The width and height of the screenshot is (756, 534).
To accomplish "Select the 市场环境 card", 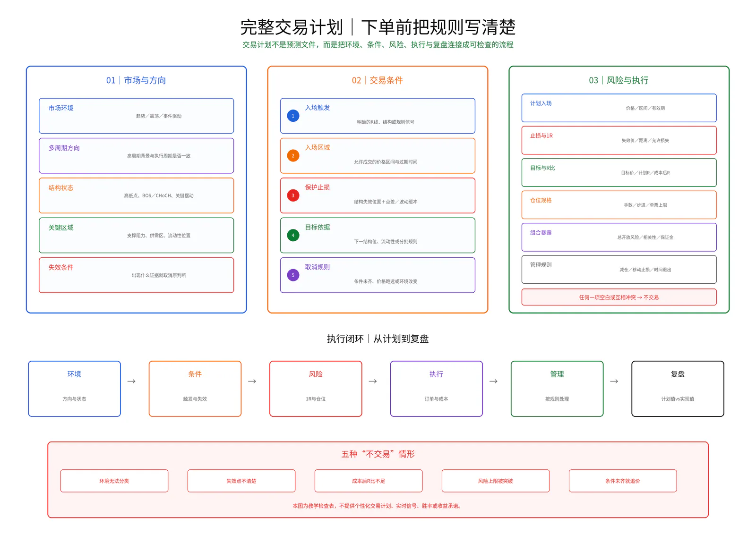I will click(x=136, y=116).
